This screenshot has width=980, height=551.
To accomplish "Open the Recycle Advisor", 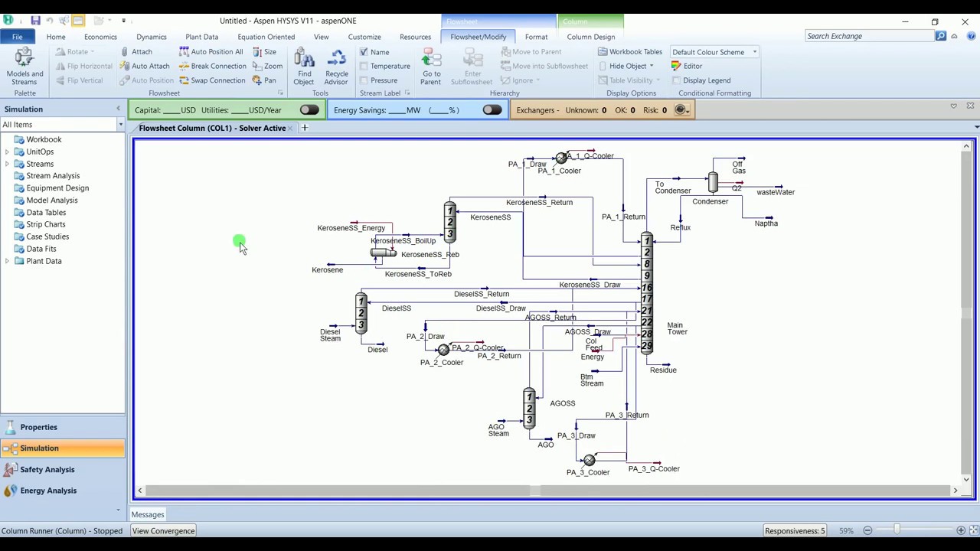I will pos(336,67).
